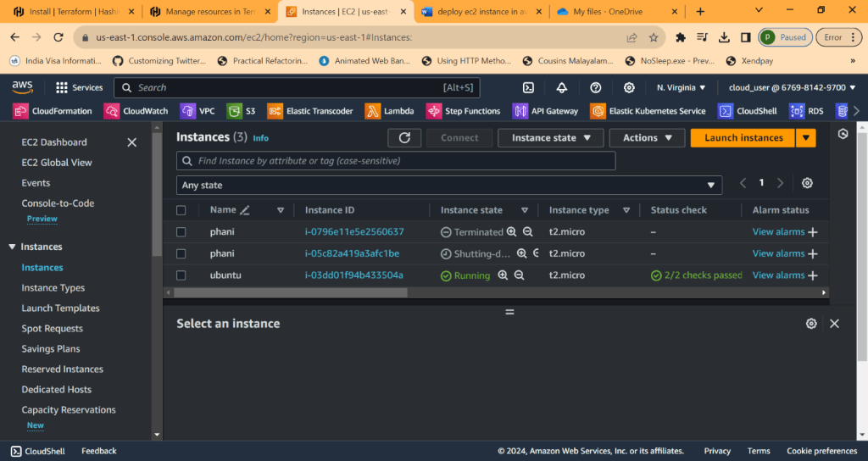This screenshot has height=461, width=868.
Task: Open the Actions dropdown menu
Action: (x=648, y=138)
